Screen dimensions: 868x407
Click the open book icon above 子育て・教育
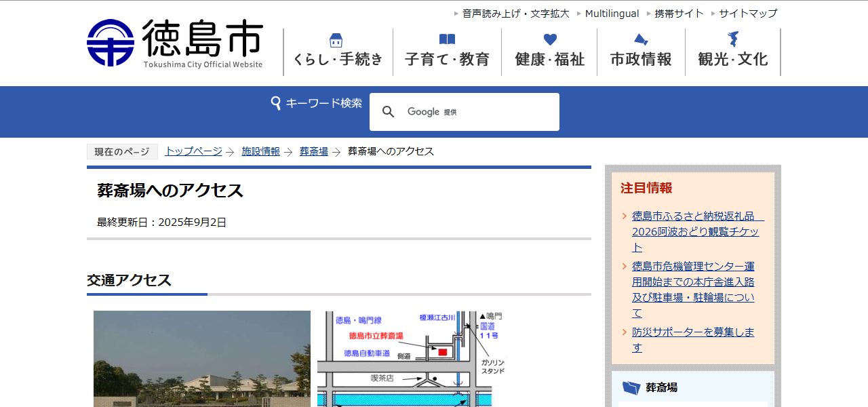pyautogui.click(x=447, y=39)
